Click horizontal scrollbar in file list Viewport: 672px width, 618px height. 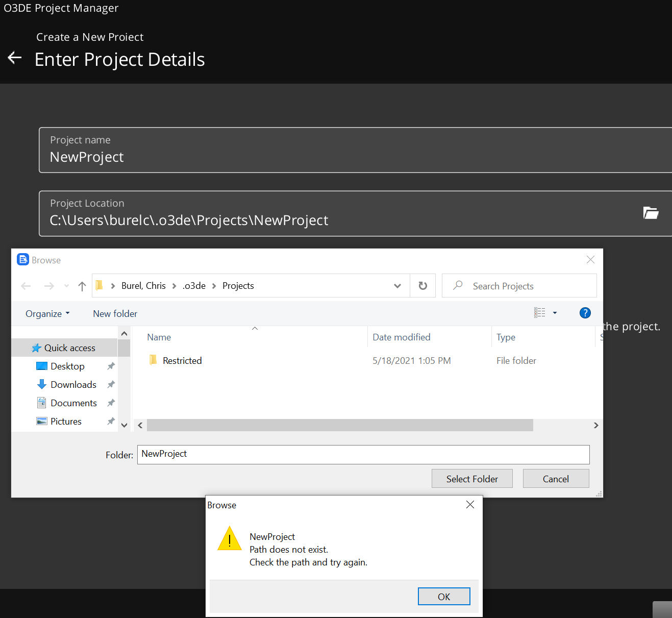pos(340,425)
